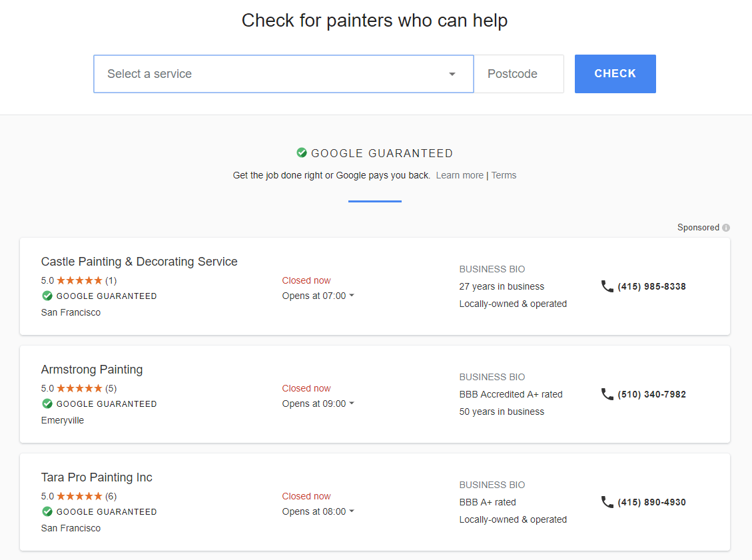This screenshot has width=752, height=560.
Task: Click Tara Pro Painting's 'Closed now' status
Action: tap(306, 496)
